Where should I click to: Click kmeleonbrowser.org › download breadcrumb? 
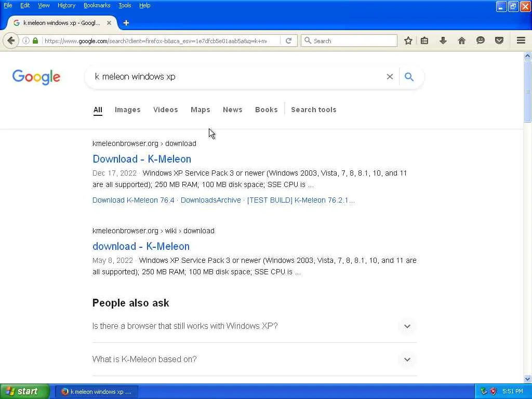[x=144, y=143]
